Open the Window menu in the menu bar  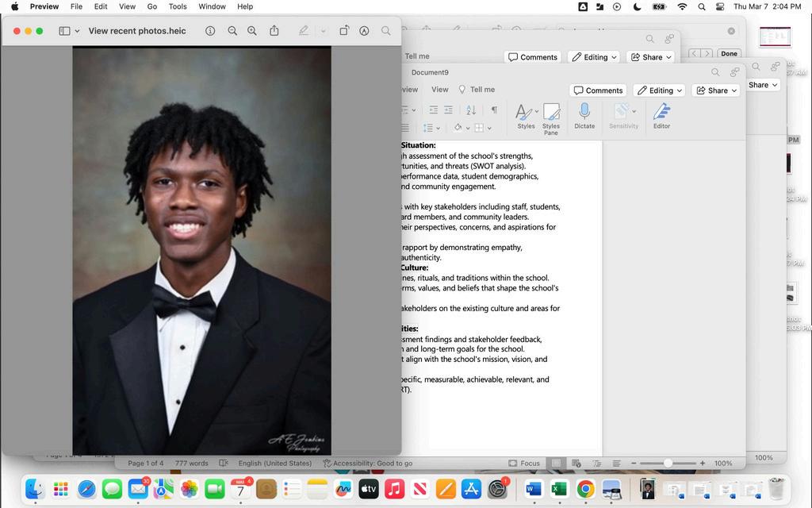212,6
